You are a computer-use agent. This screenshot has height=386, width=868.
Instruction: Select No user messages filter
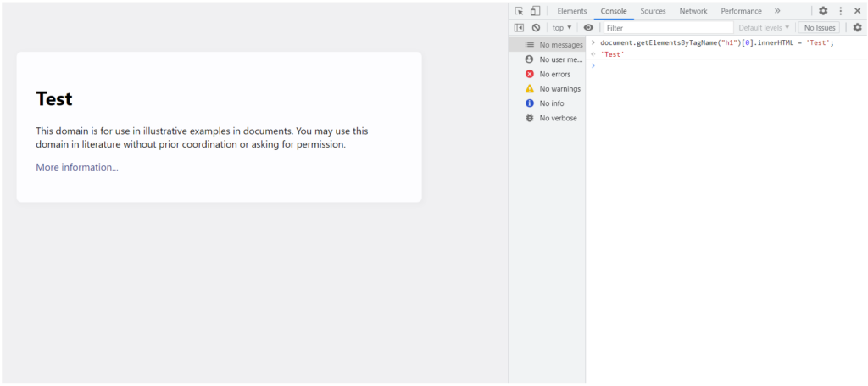point(547,59)
